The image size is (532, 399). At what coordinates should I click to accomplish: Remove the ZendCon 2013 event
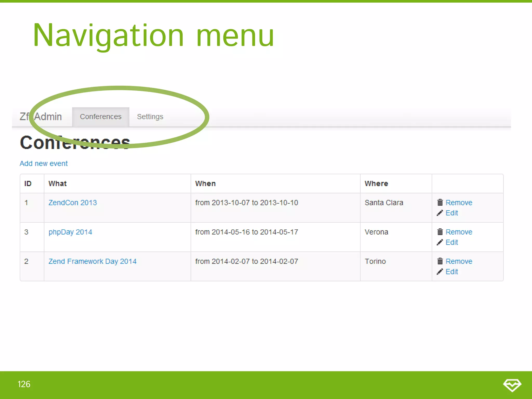click(x=459, y=203)
